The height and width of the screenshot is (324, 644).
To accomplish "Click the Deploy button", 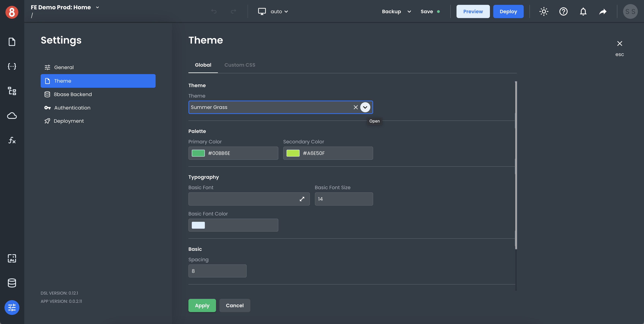I will pyautogui.click(x=508, y=12).
